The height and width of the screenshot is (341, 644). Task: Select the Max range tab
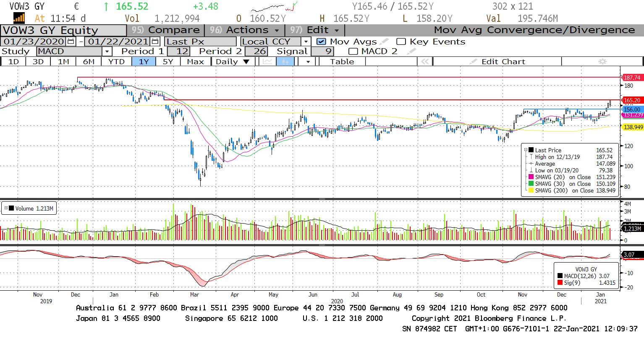click(x=195, y=62)
